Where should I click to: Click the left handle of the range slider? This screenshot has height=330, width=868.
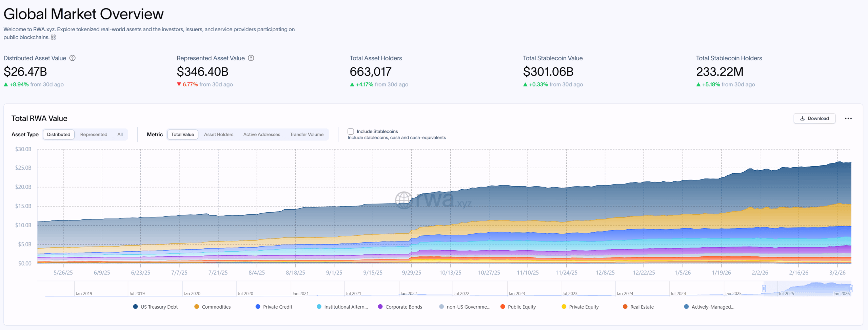point(764,288)
